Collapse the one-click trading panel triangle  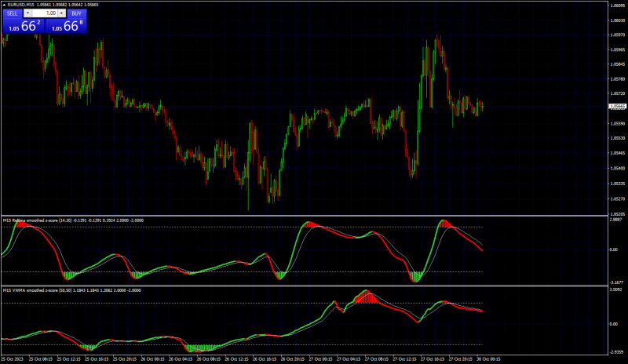point(5,5)
